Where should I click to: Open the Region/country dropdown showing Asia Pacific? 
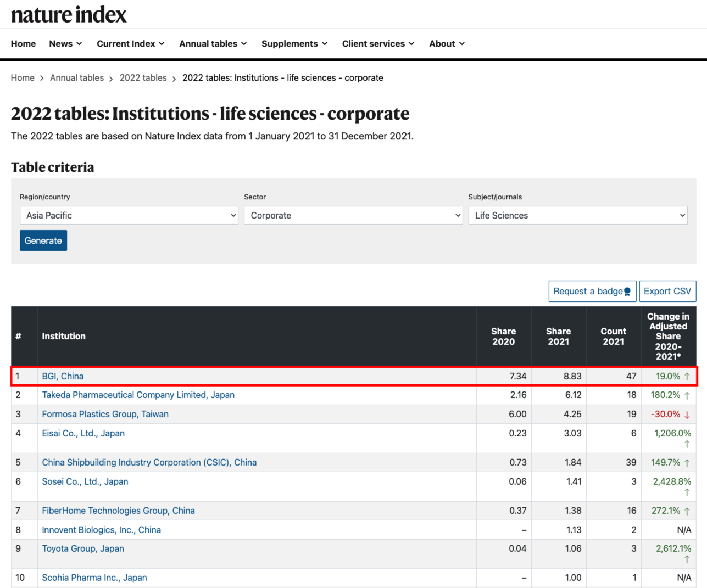point(129,215)
